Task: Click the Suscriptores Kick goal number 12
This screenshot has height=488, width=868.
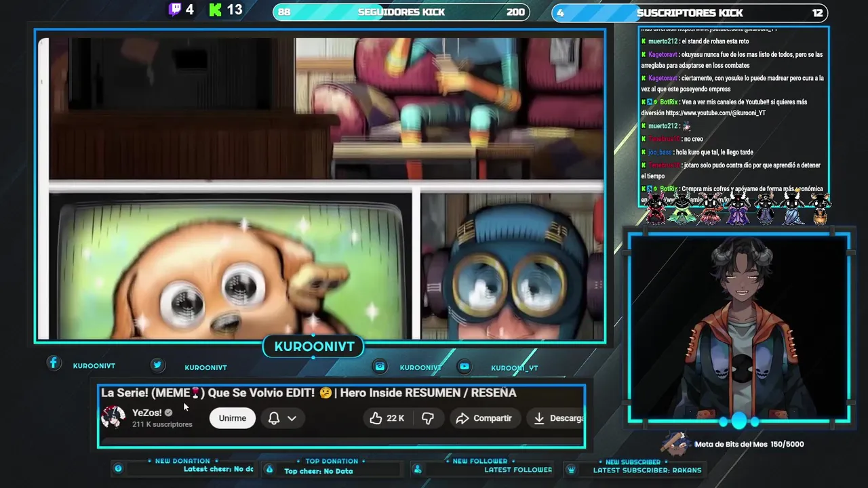Action: point(818,13)
